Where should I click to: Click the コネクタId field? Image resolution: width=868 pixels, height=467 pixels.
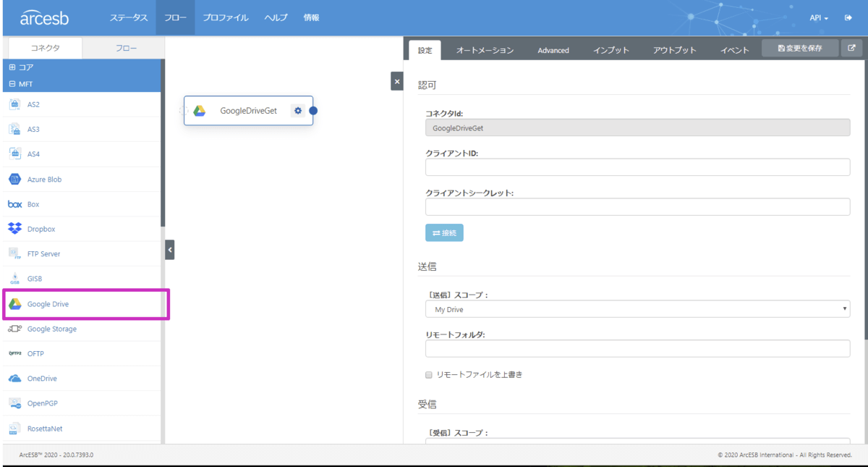pyautogui.click(x=637, y=128)
